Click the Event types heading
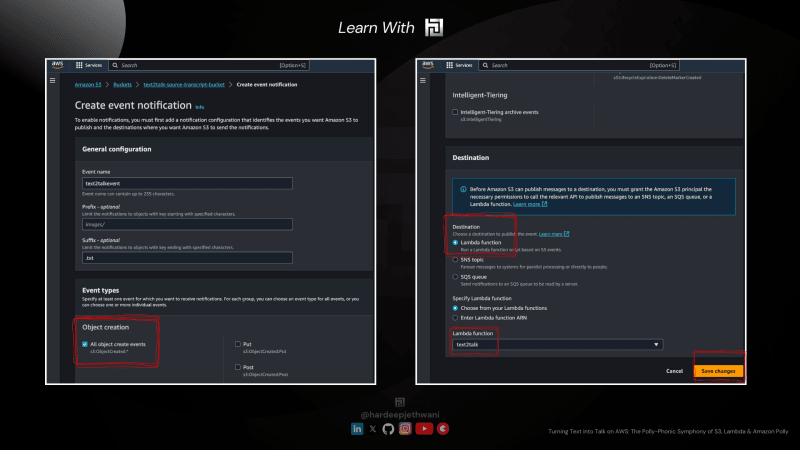Screen dimensions: 800x450 click(101, 290)
